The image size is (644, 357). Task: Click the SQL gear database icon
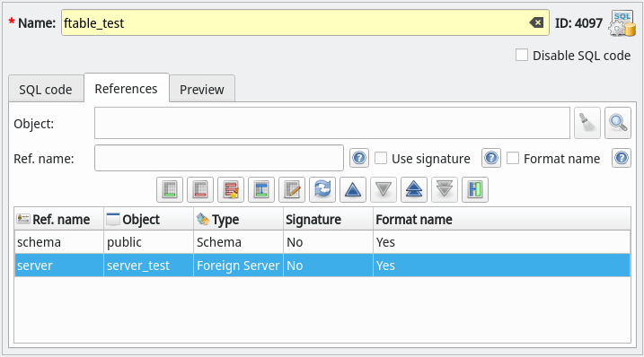tap(622, 23)
